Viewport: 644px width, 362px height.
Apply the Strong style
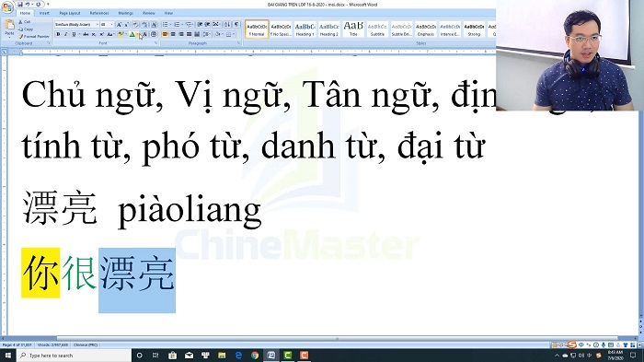pos(474,29)
